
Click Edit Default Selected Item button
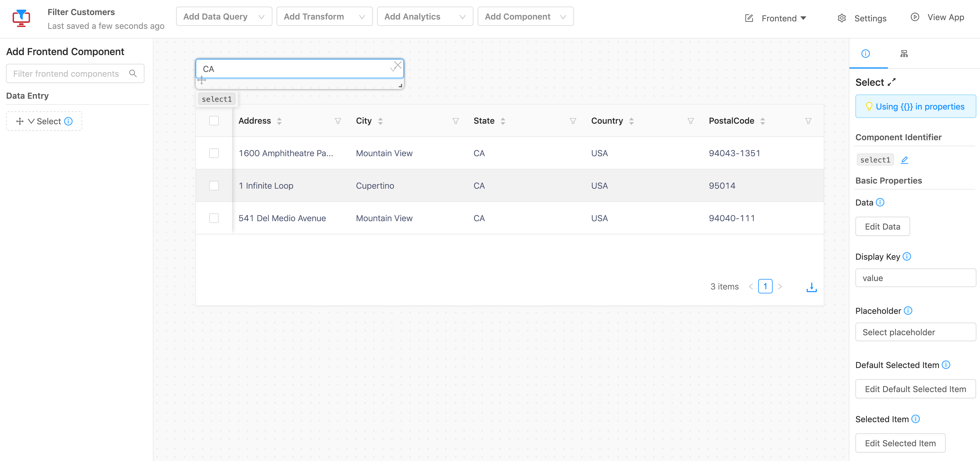tap(915, 389)
